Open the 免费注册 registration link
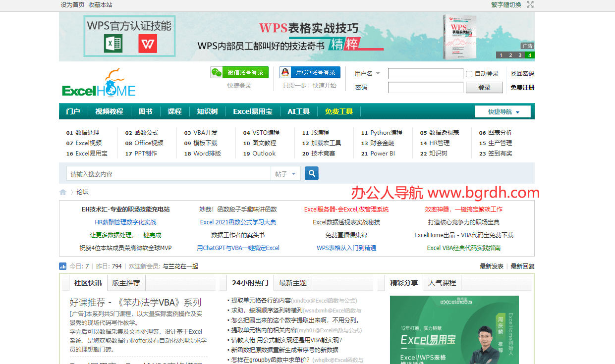Screen dimensions: 615x364 point(521,88)
